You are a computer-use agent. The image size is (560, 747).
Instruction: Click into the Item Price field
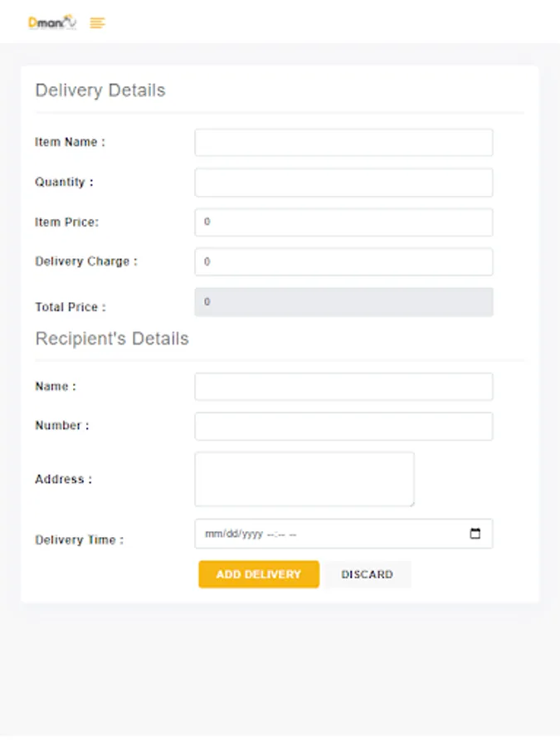343,222
